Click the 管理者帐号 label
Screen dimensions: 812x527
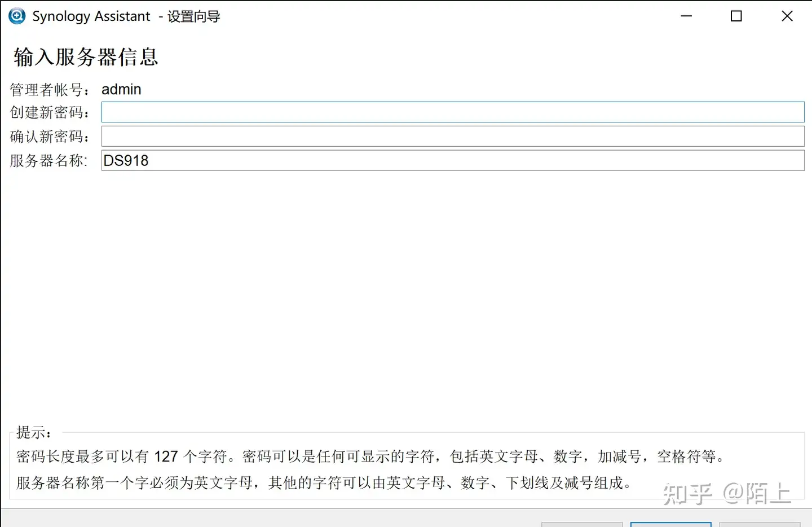pos(50,90)
